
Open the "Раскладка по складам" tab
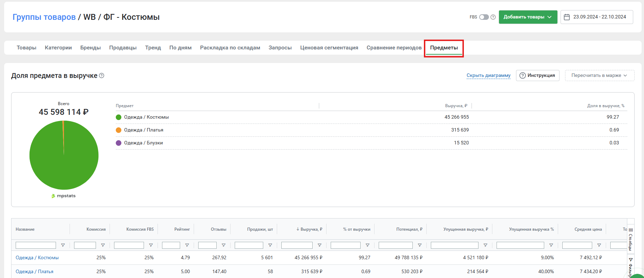tap(230, 48)
